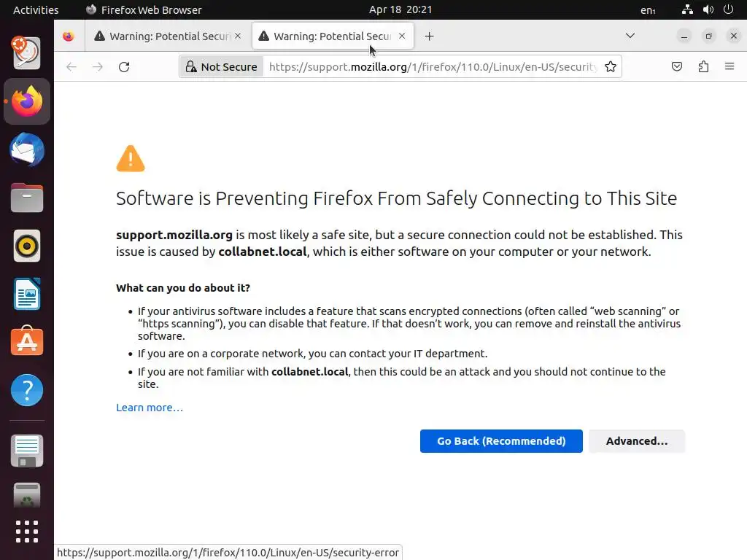Image resolution: width=747 pixels, height=560 pixels.
Task: Follow the Learn more… link
Action: click(150, 408)
